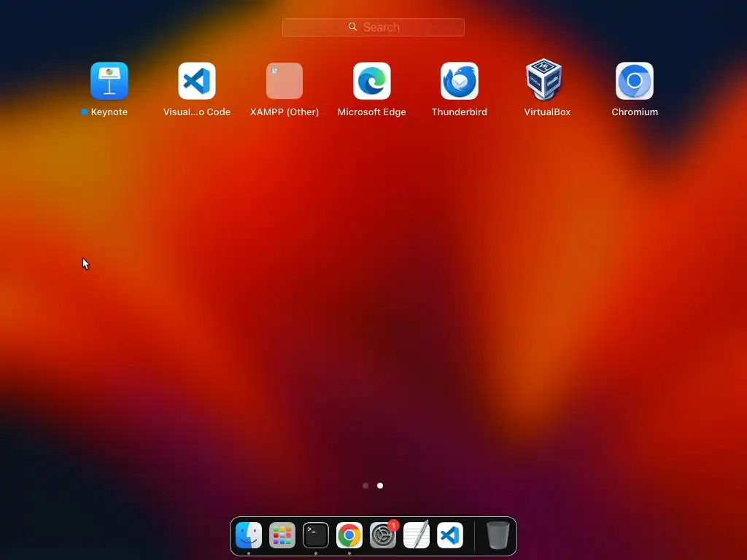This screenshot has height=560, width=747.
Task: Launch VirtualBox
Action: 544,79
